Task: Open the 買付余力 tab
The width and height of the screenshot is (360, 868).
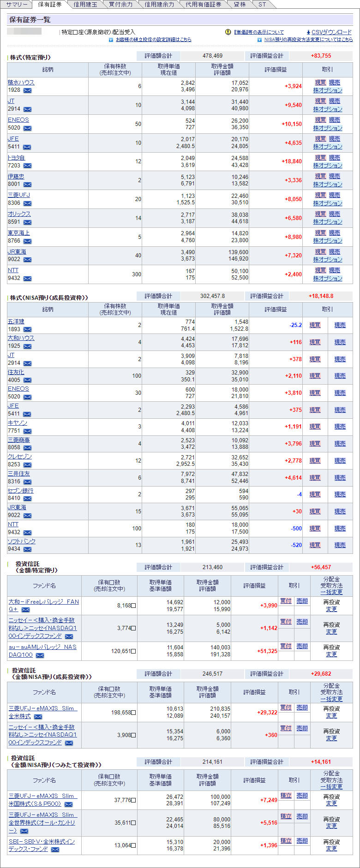Action: click(x=120, y=5)
